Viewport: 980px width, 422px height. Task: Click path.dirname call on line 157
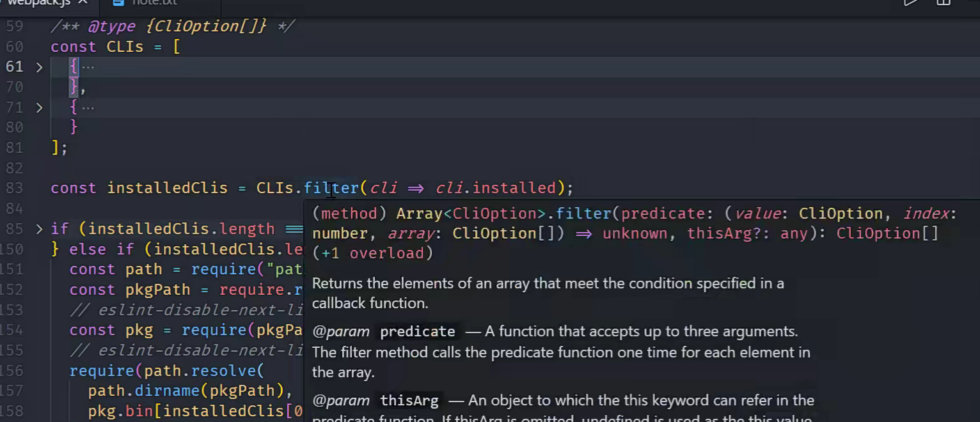click(189, 391)
